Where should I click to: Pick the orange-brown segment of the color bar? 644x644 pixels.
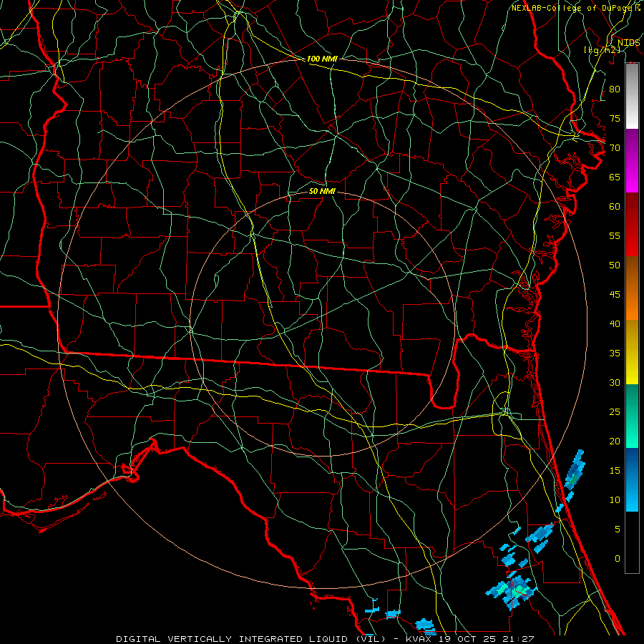[632, 288]
